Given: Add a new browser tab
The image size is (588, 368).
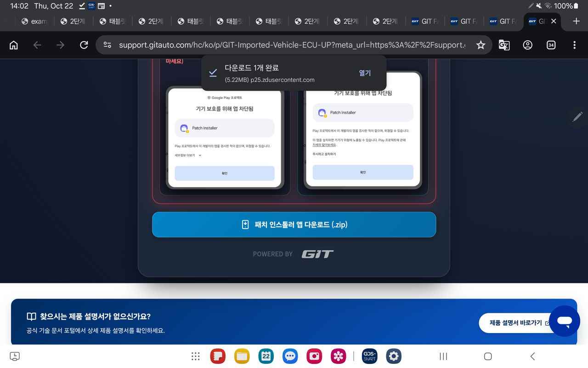Looking at the screenshot, I should [x=577, y=21].
